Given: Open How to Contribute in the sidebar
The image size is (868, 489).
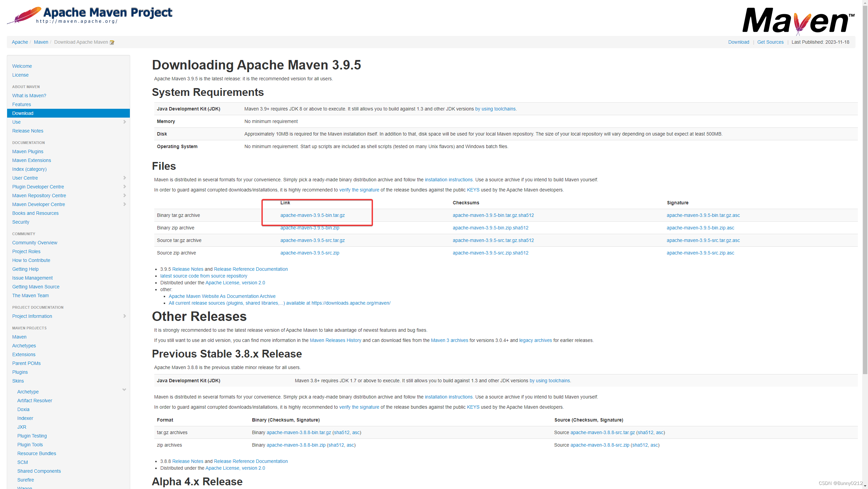Looking at the screenshot, I should point(31,260).
